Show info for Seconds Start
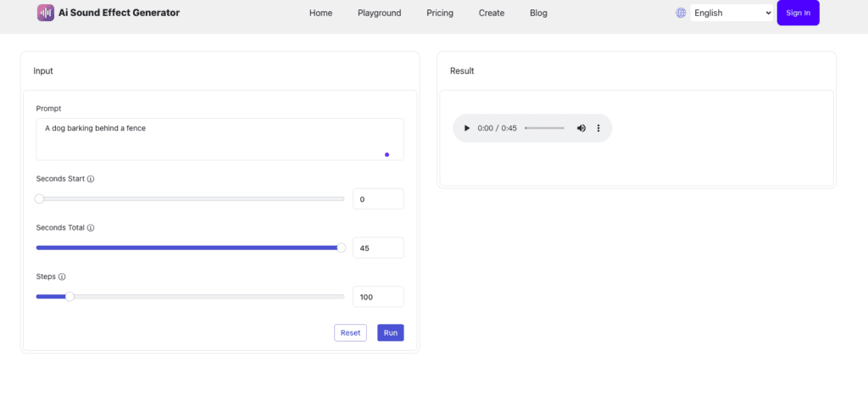This screenshot has height=396, width=868. coord(91,179)
